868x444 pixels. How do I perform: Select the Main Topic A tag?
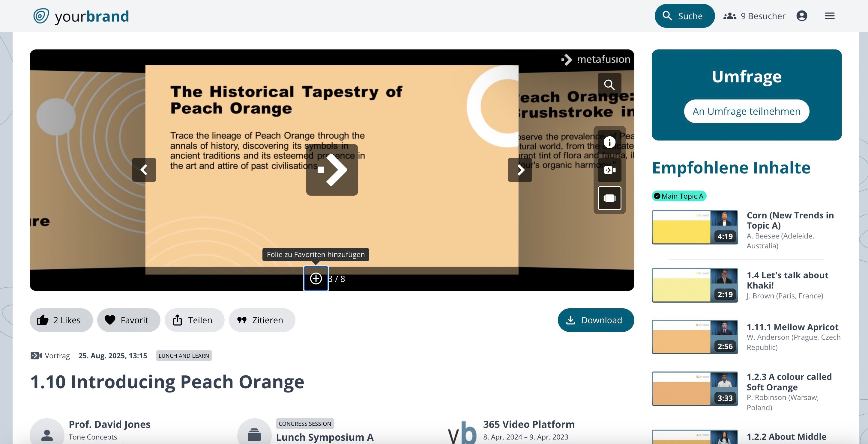pos(679,196)
